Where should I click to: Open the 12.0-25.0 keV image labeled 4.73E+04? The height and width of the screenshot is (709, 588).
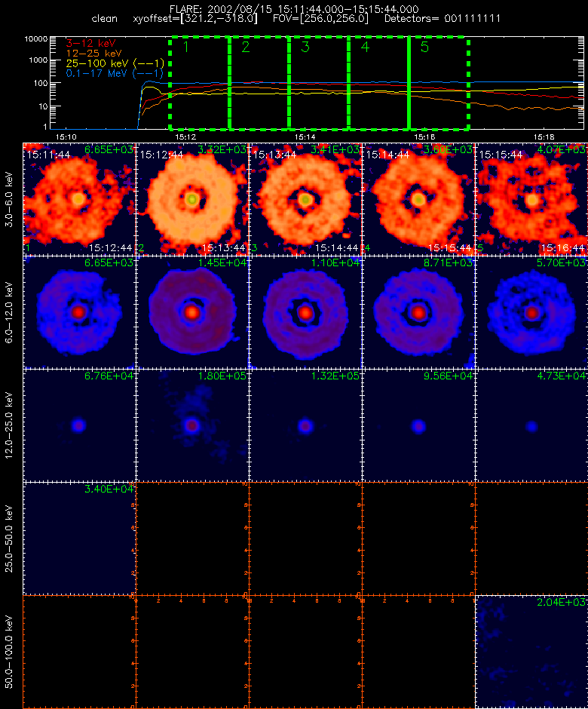531,425
